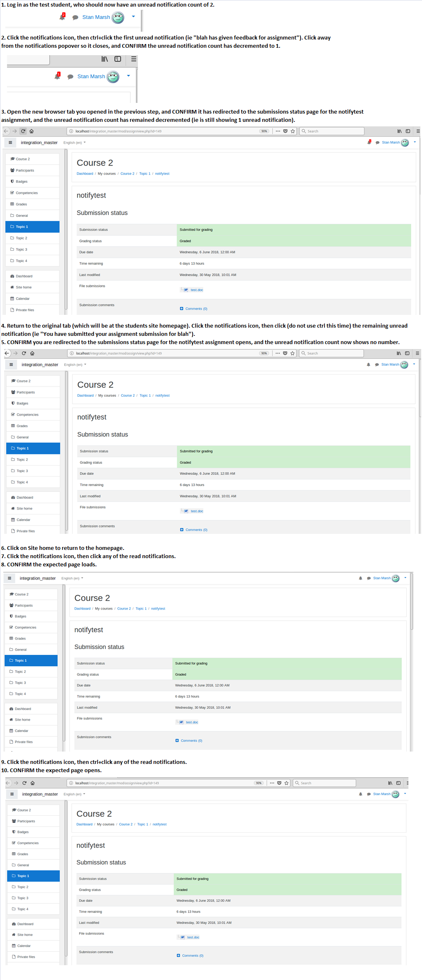
Task: Open page actions ellipsis in step 3 screenshot
Action: point(278,131)
